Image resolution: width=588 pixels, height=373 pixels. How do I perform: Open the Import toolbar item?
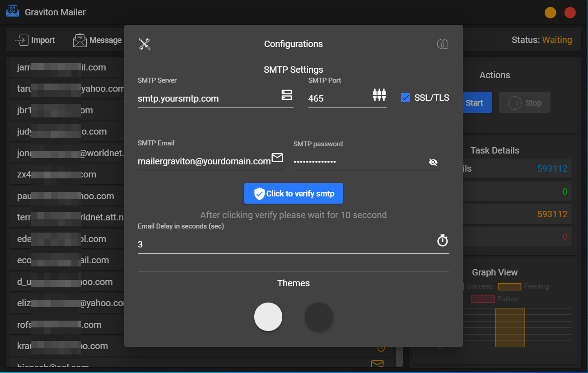tap(35, 40)
